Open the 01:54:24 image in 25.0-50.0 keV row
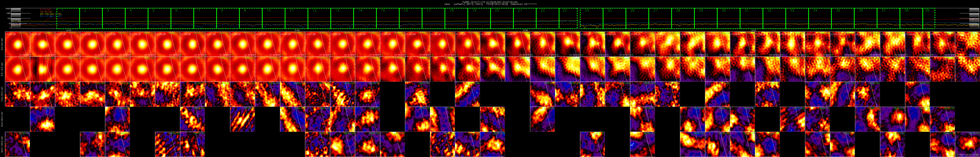 (x=642, y=119)
